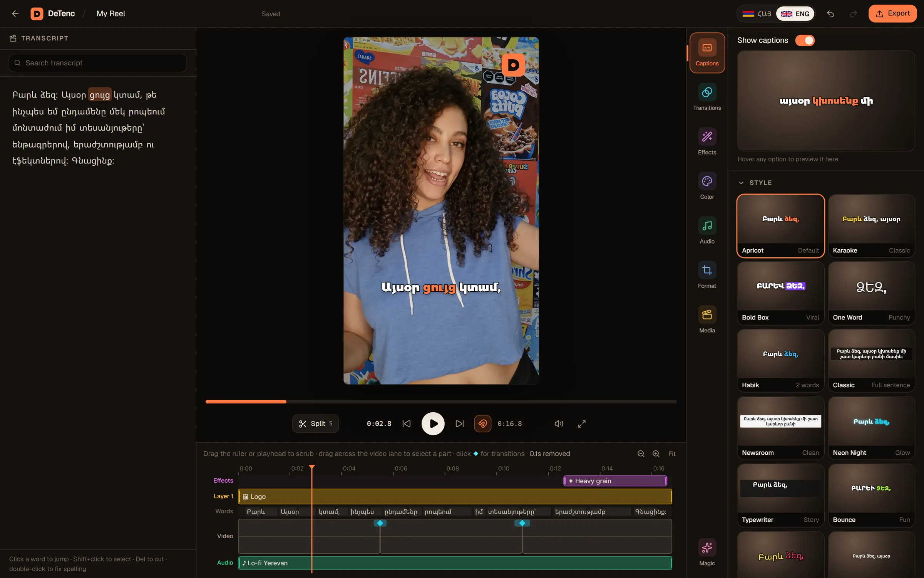The height and width of the screenshot is (578, 924).
Task: Zoom in the timeline
Action: 656,454
